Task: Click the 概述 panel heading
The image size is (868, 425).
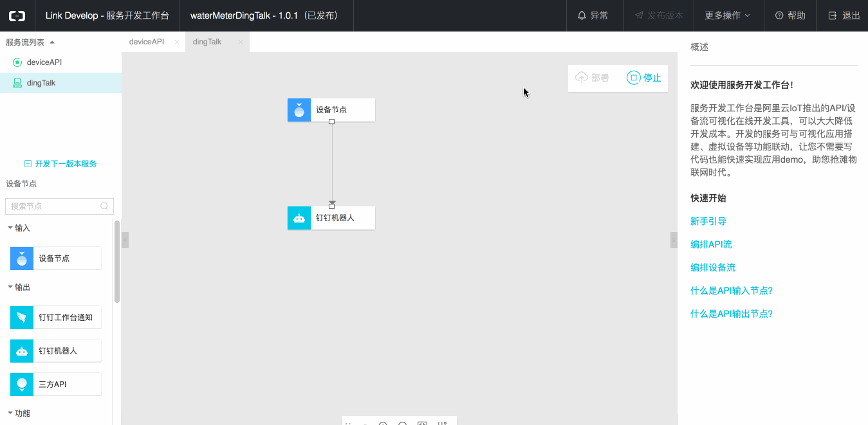Action: pyautogui.click(x=699, y=47)
